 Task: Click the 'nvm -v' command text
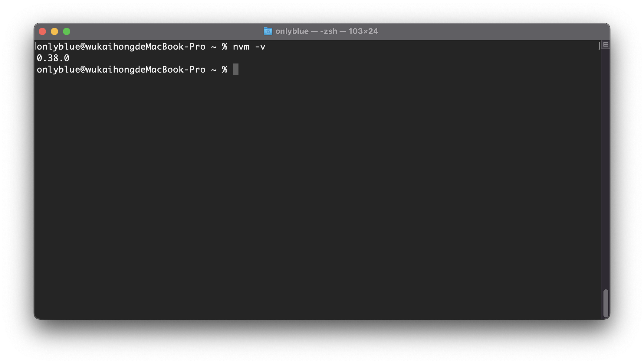(249, 47)
